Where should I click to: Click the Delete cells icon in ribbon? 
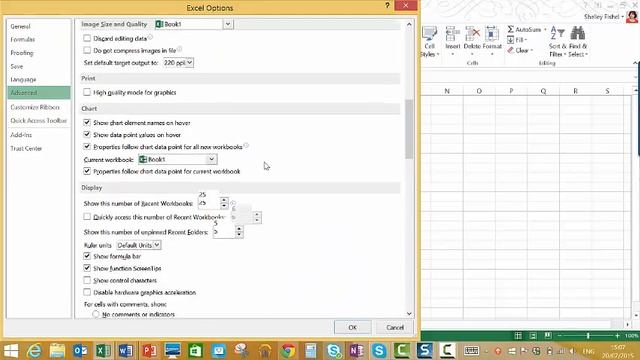pyautogui.click(x=472, y=35)
